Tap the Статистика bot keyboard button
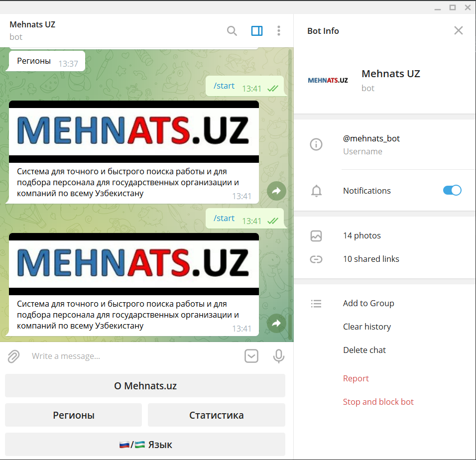Screen dimensions: 476x460 click(217, 415)
